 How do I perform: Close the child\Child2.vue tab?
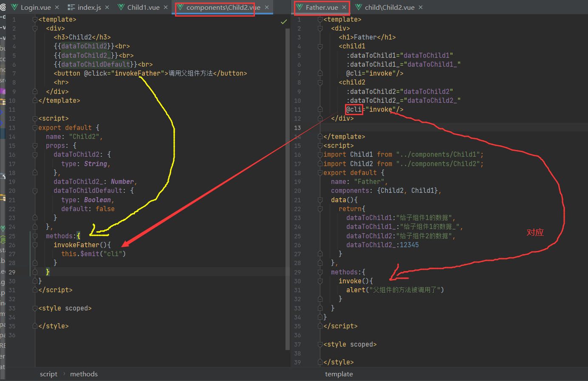tap(421, 7)
